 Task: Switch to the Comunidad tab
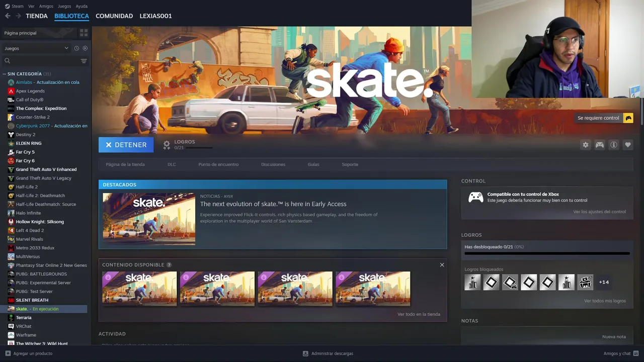click(x=114, y=16)
